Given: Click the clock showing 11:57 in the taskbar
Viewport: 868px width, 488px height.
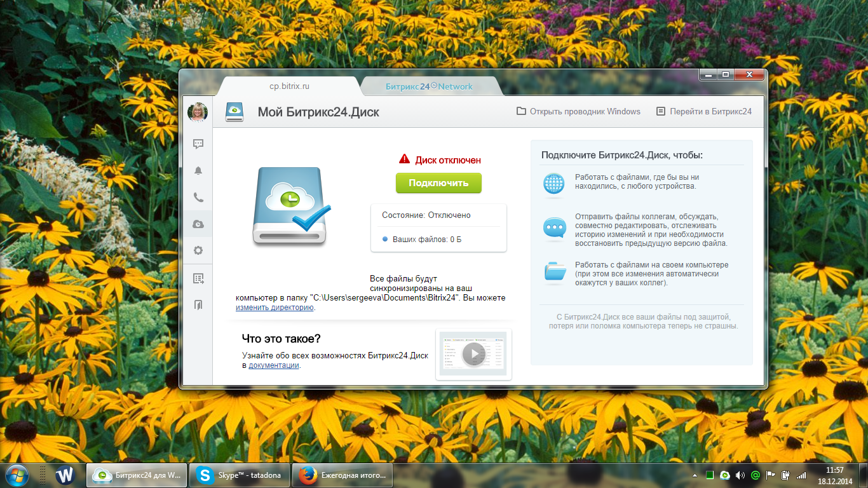Looking at the screenshot, I should click(834, 470).
